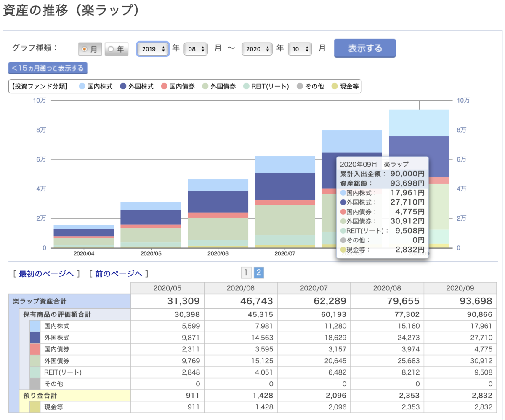This screenshot has height=420, width=505.
Task: Click total value 62,289 in table
Action: [330, 301]
